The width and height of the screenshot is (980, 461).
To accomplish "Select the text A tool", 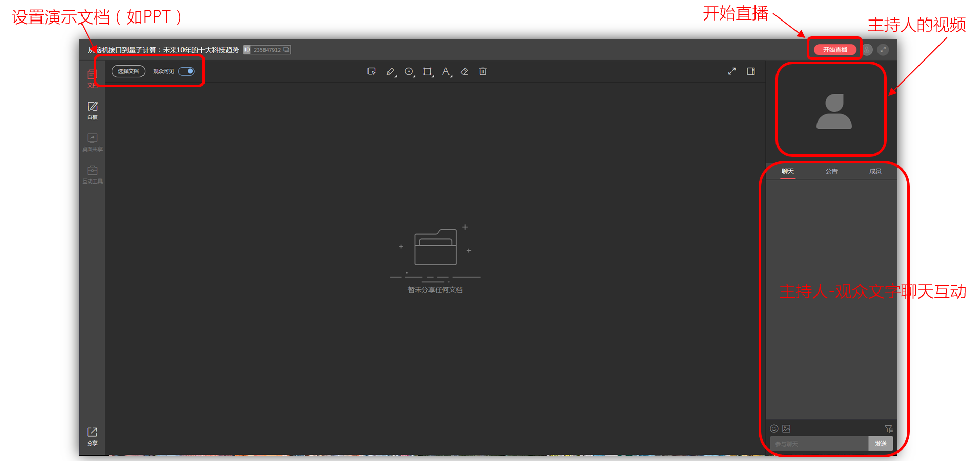I will [x=446, y=72].
